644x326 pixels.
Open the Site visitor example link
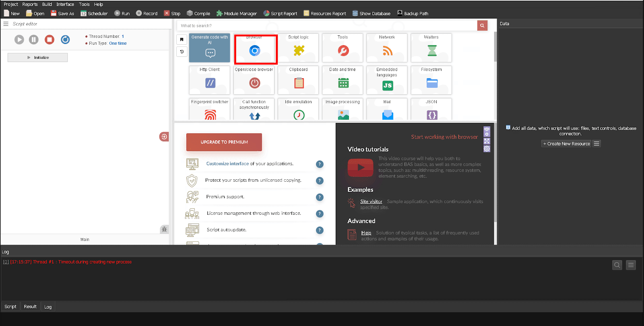371,201
